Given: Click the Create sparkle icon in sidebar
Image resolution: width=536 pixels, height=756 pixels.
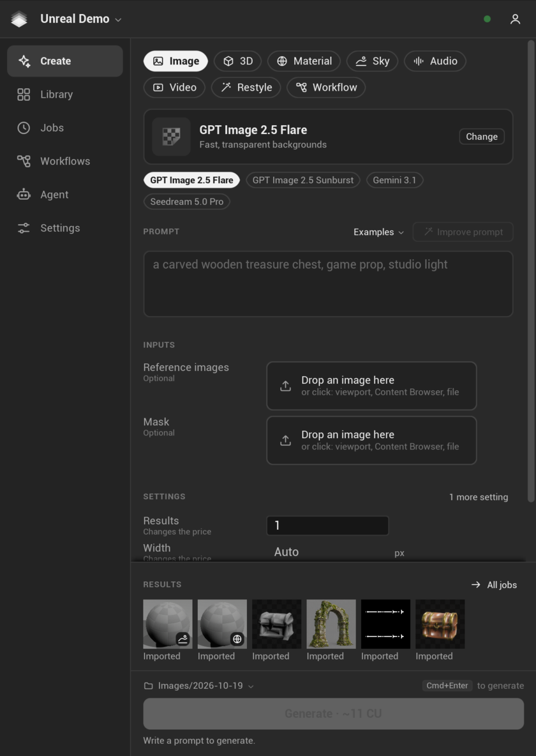Looking at the screenshot, I should (24, 61).
